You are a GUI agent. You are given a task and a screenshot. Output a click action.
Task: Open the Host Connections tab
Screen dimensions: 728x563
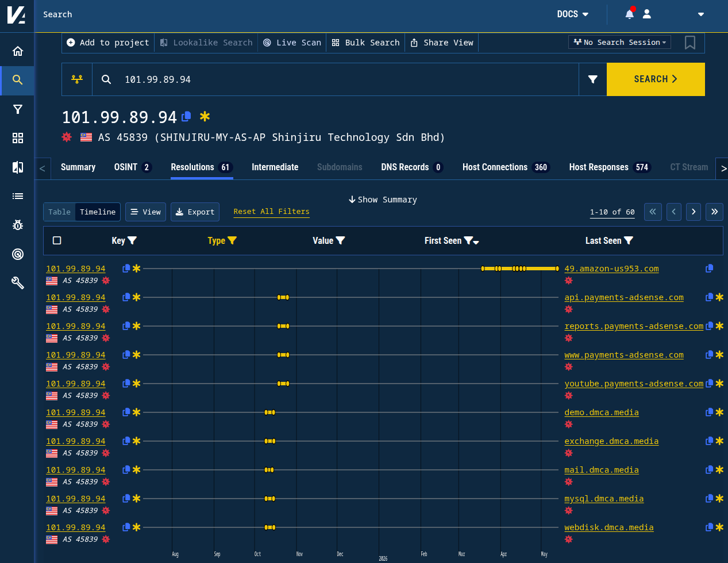[x=506, y=167]
